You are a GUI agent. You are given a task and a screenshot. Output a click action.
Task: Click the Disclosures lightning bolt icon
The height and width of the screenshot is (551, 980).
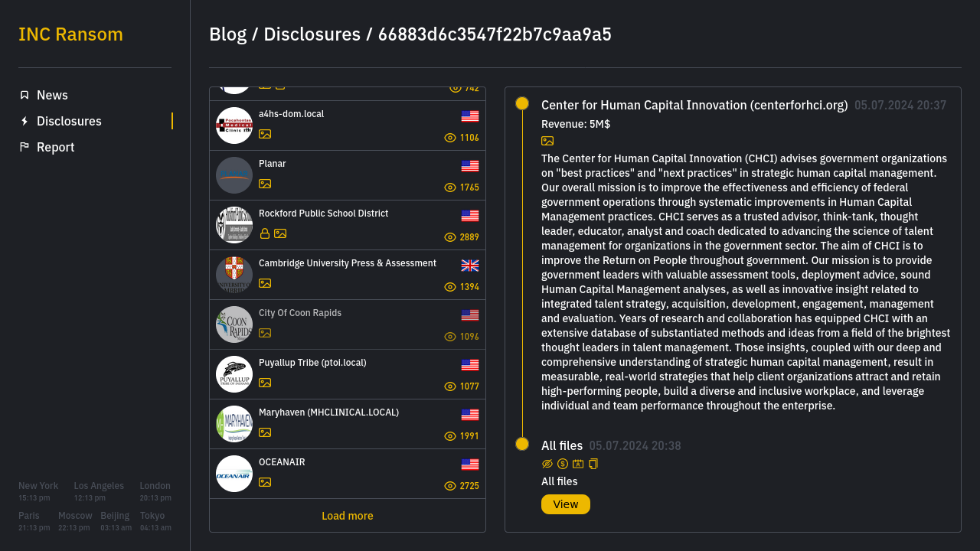pos(24,121)
